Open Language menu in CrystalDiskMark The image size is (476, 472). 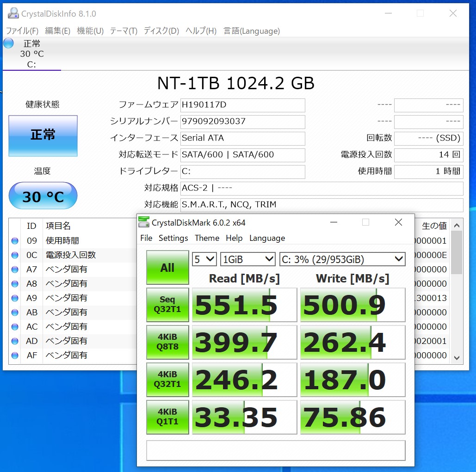(x=267, y=238)
